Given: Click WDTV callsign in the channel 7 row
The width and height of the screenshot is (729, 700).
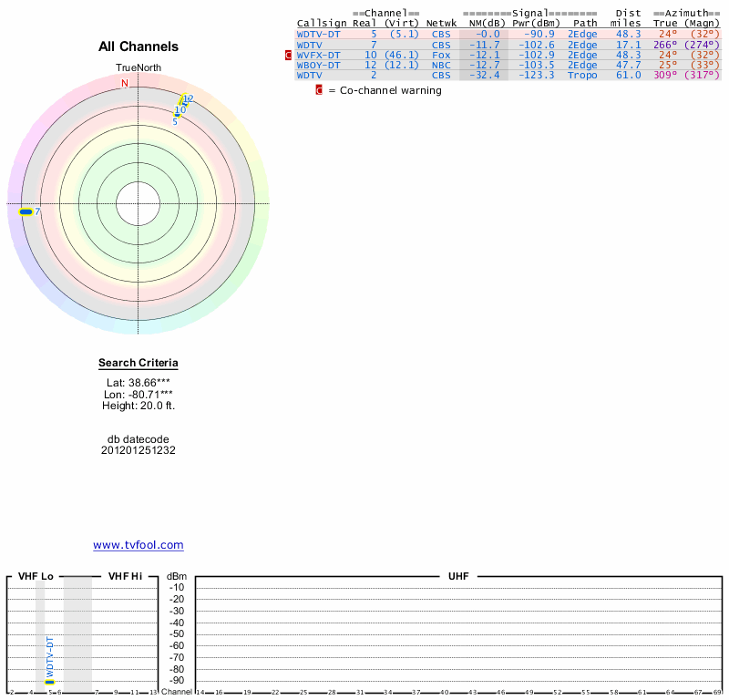Looking at the screenshot, I should [x=310, y=45].
